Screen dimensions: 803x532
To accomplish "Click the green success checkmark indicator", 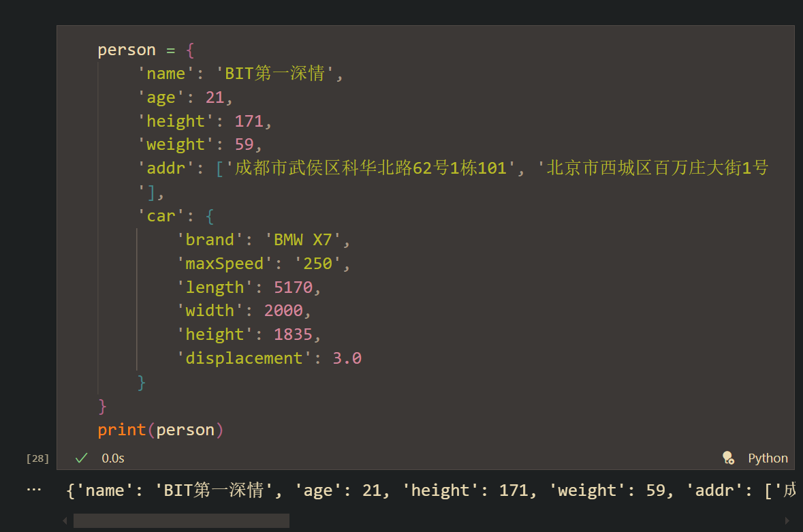I will (81, 458).
